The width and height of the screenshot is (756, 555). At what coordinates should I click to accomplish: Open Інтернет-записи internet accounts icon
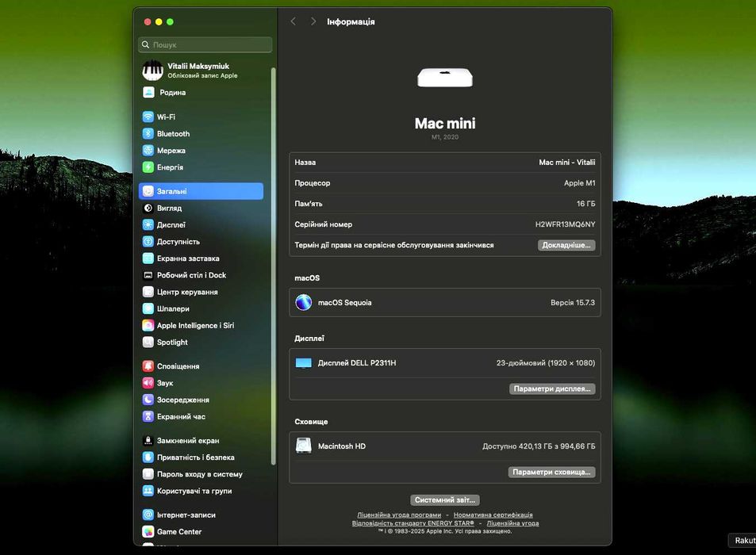(148, 515)
